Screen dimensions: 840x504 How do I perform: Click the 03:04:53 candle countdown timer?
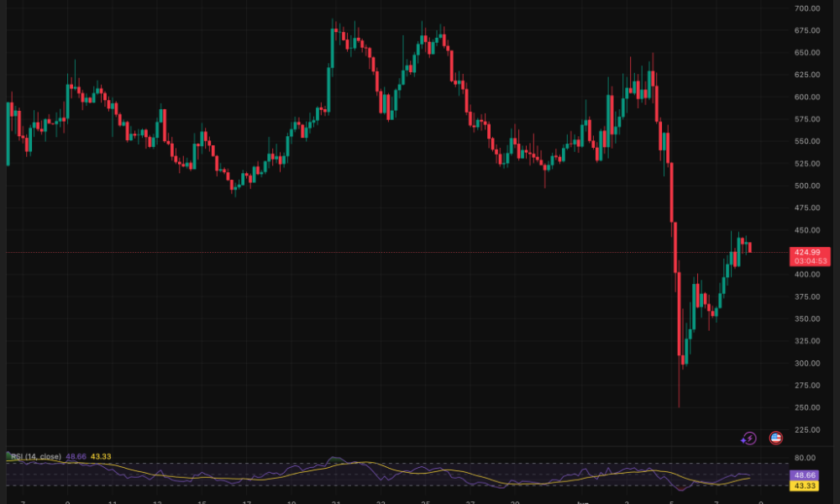click(x=811, y=261)
